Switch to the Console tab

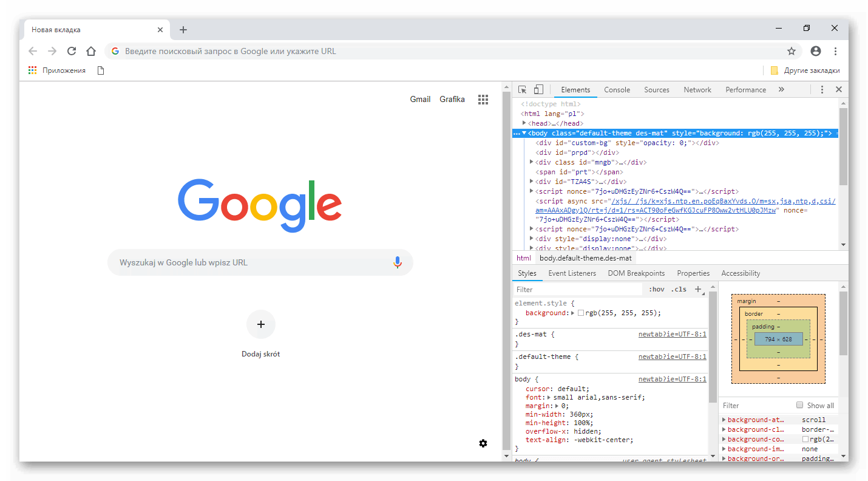coord(617,90)
